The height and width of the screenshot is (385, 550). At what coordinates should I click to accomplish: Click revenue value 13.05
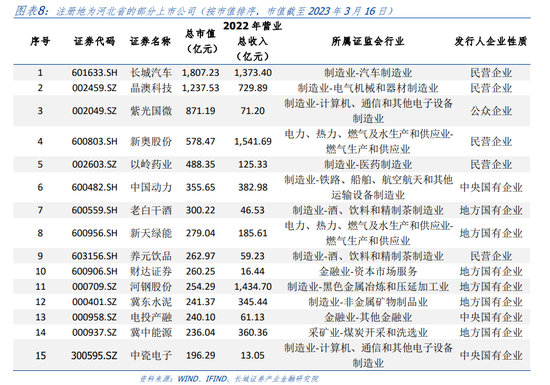coord(253,355)
